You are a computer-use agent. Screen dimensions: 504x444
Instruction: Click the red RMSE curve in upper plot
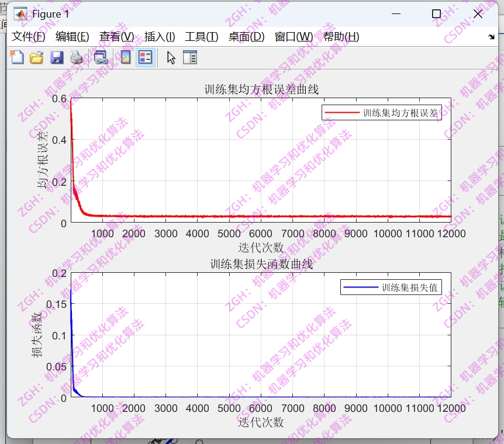[x=261, y=216]
